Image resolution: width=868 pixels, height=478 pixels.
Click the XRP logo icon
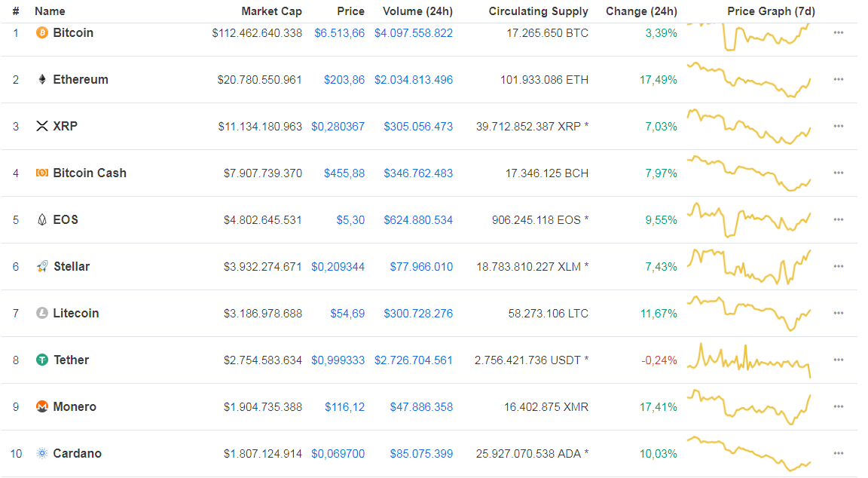(42, 127)
